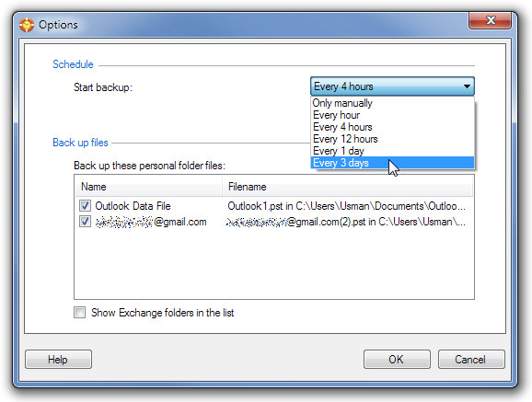532x402 pixels.
Task: Select the Outlook1.pst filename entry
Action: (346, 206)
